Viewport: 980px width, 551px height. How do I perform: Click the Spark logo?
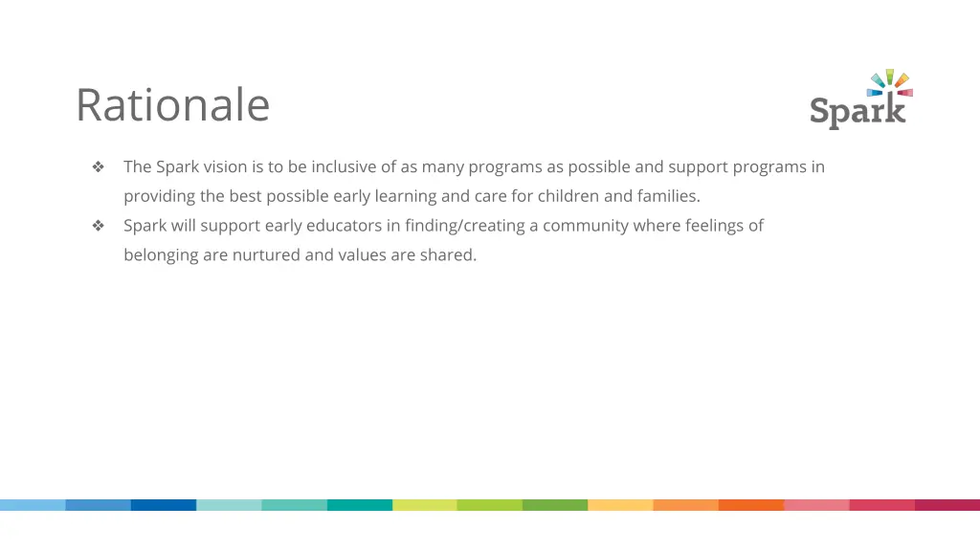click(x=861, y=99)
